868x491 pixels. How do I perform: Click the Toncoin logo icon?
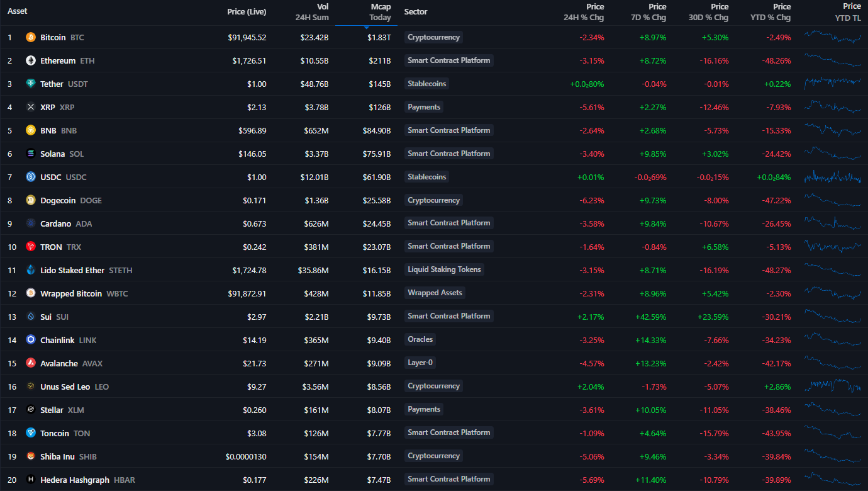[x=30, y=434]
